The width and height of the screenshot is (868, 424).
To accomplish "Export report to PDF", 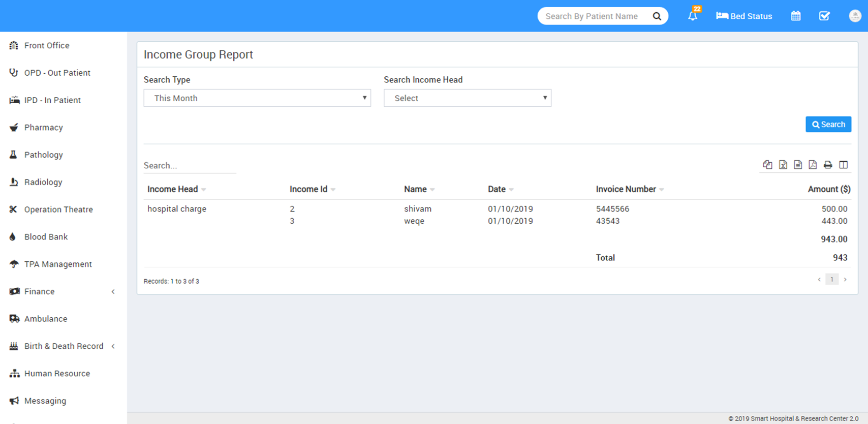I will pyautogui.click(x=813, y=165).
